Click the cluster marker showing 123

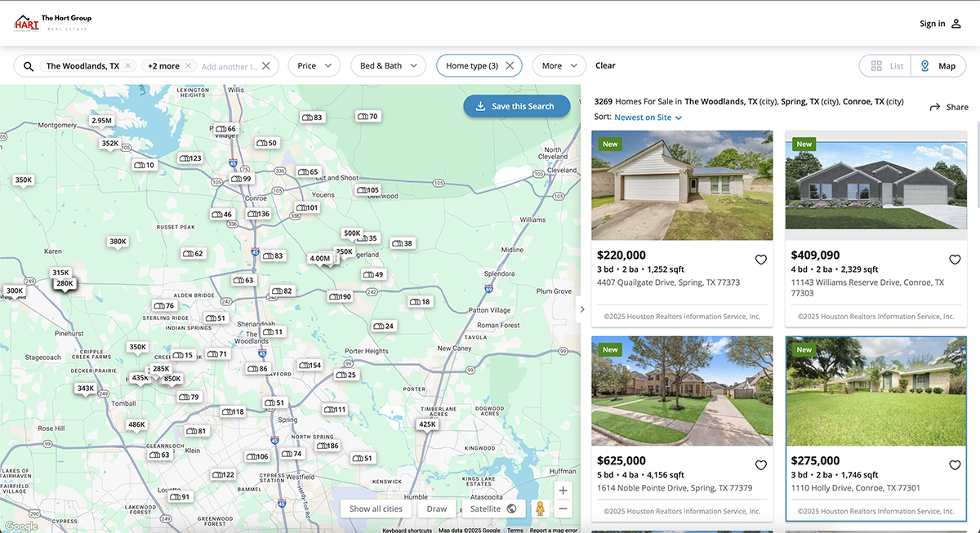click(190, 158)
